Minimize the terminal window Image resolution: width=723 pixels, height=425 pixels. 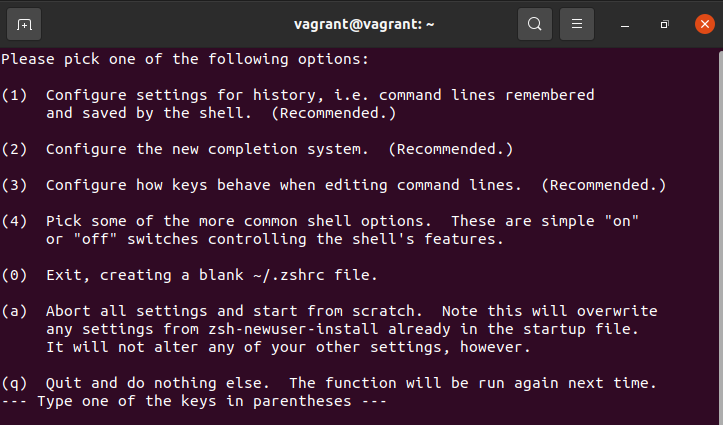625,23
